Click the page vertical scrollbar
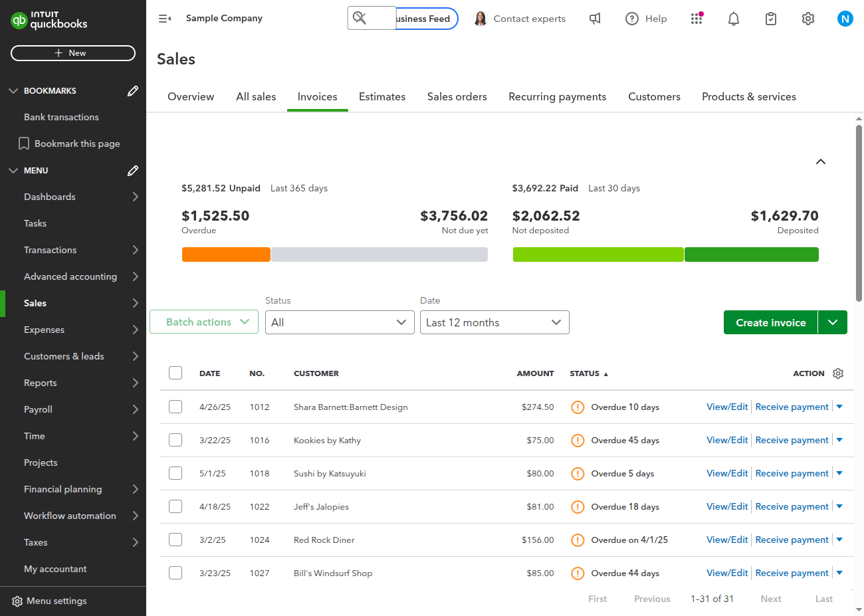The width and height of the screenshot is (864, 616). [859, 213]
